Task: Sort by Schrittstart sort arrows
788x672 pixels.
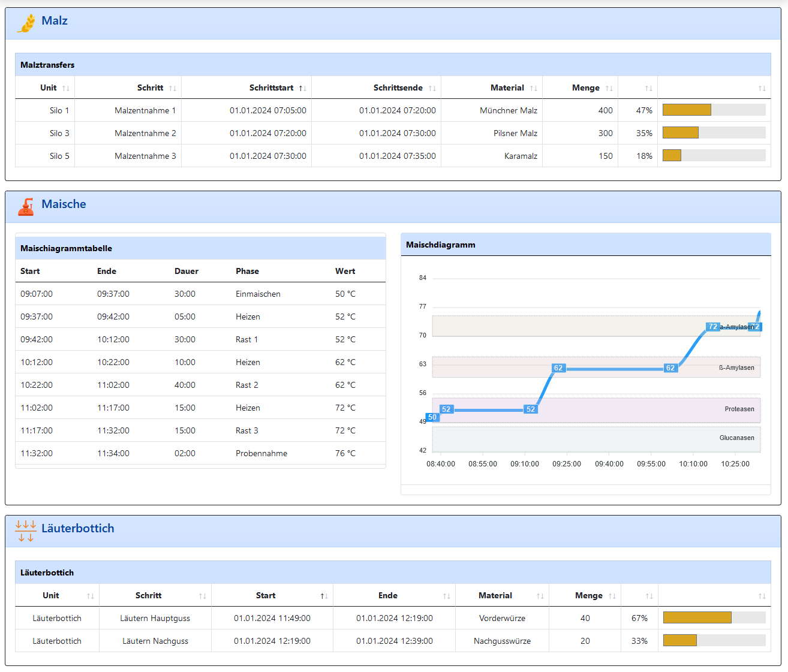Action: 303,88
